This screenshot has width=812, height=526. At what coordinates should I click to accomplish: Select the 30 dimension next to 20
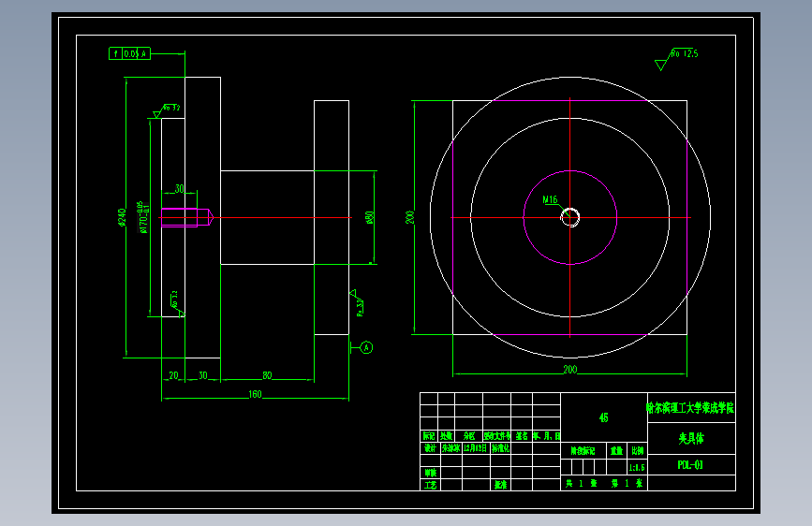pos(203,375)
